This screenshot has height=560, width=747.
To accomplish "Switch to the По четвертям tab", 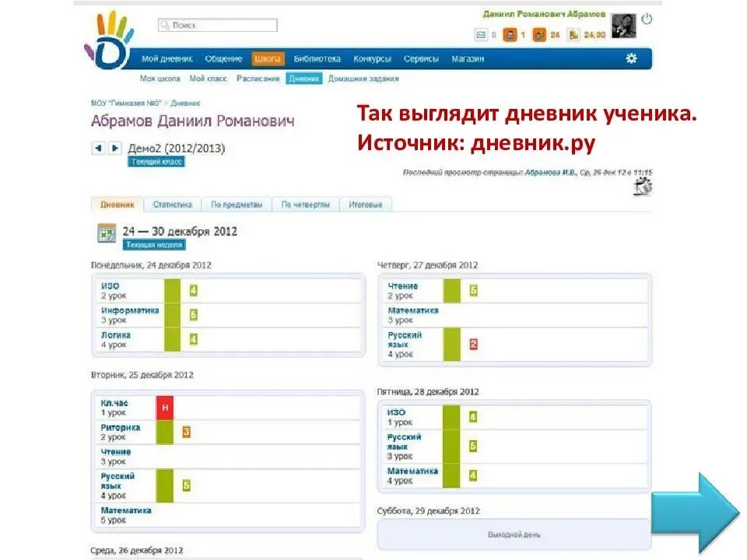I will click(x=305, y=205).
